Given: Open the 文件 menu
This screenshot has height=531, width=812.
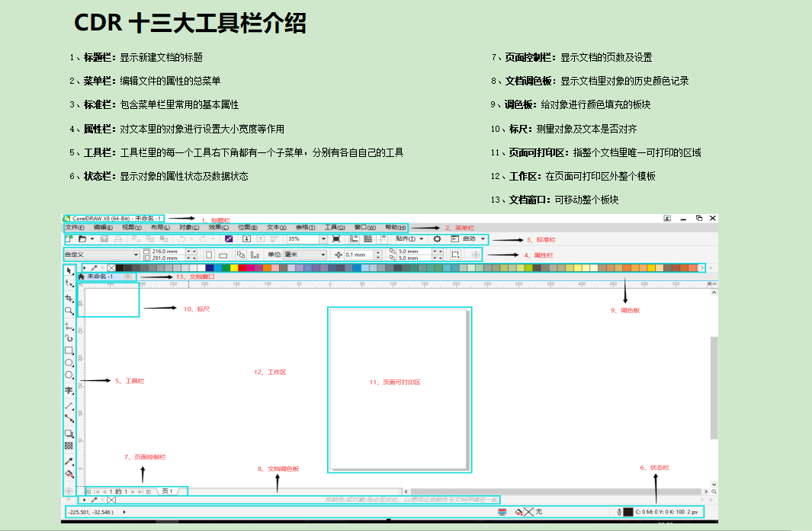Looking at the screenshot, I should tap(73, 227).
